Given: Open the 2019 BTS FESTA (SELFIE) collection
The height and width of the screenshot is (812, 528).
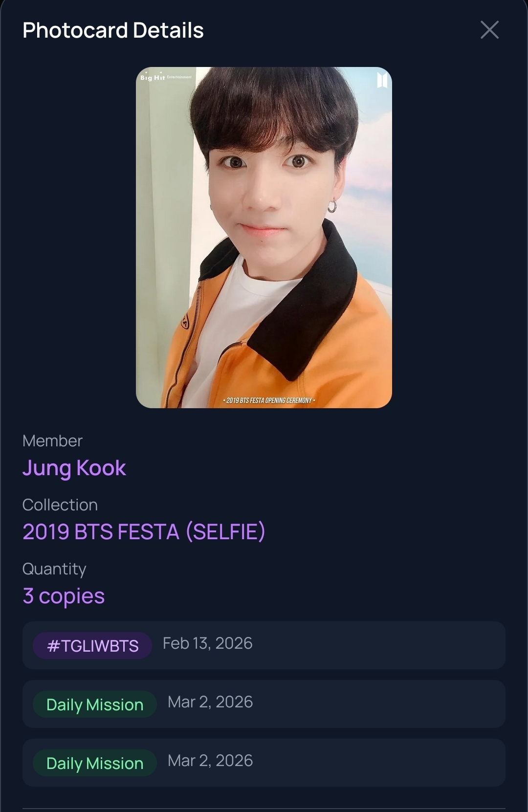Looking at the screenshot, I should pyautogui.click(x=144, y=532).
